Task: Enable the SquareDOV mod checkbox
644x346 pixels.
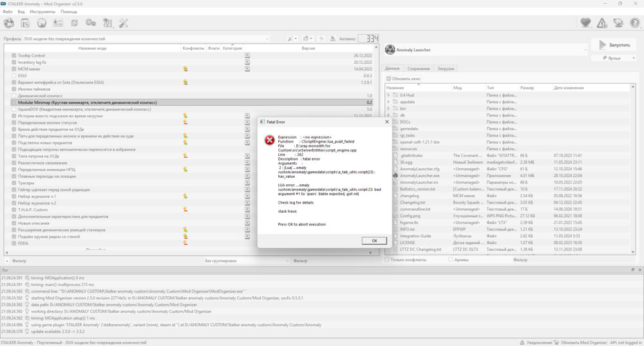Action: [14, 110]
